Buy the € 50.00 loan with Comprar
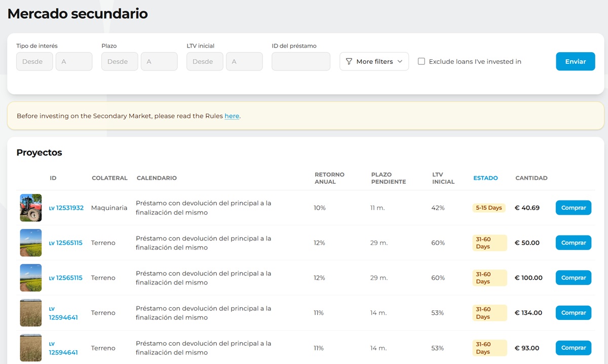Image resolution: width=608 pixels, height=364 pixels. pyautogui.click(x=574, y=242)
